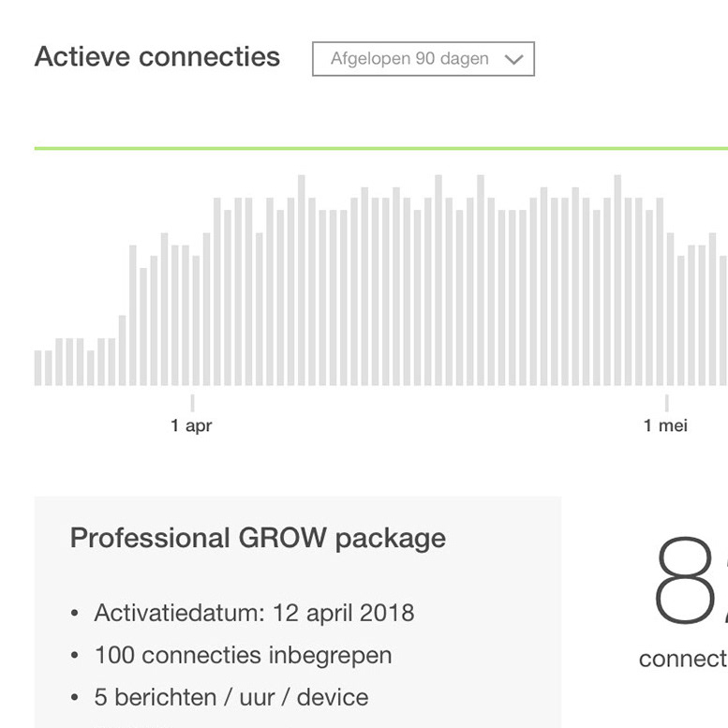The image size is (728, 728).
Task: Click the last tallest bar before 1 mei
Action: pos(617,280)
